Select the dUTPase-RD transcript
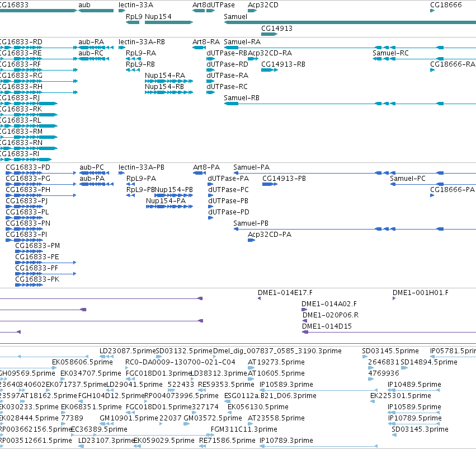This screenshot has width=476, height=449. point(228,64)
